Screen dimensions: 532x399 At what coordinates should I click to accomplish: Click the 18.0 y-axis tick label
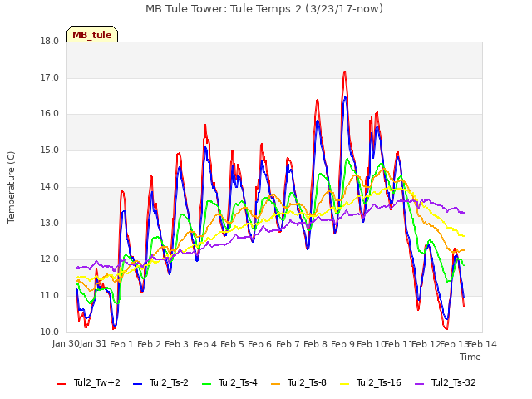50,42
